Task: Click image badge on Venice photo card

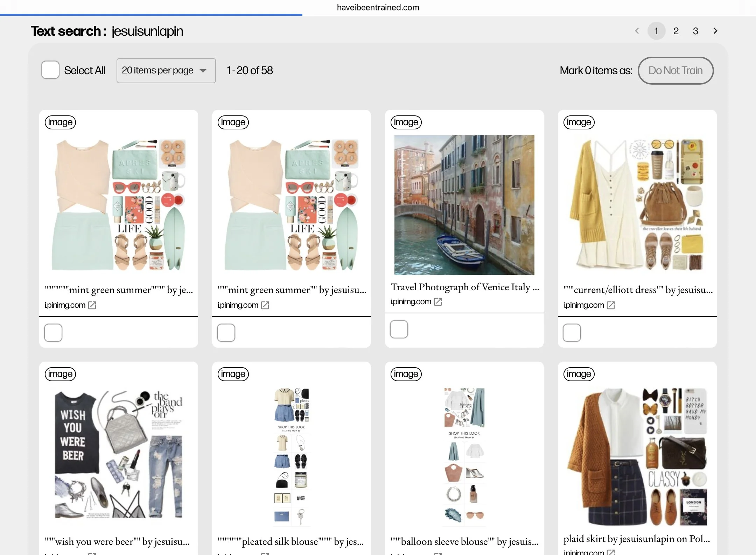Action: point(406,122)
